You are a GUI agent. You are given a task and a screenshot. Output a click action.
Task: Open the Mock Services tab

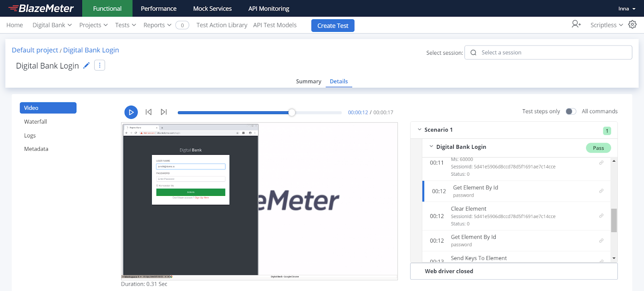(213, 8)
